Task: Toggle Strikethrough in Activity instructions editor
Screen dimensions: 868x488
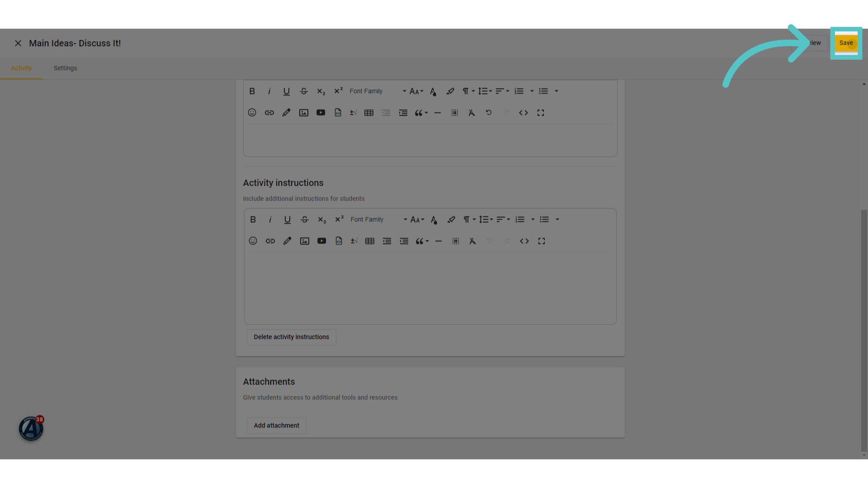Action: point(305,220)
